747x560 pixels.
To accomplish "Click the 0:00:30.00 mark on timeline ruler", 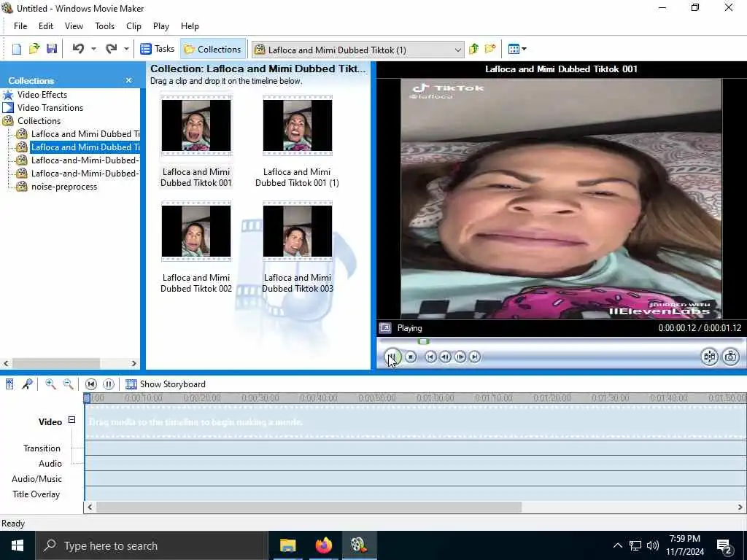I will [260, 398].
